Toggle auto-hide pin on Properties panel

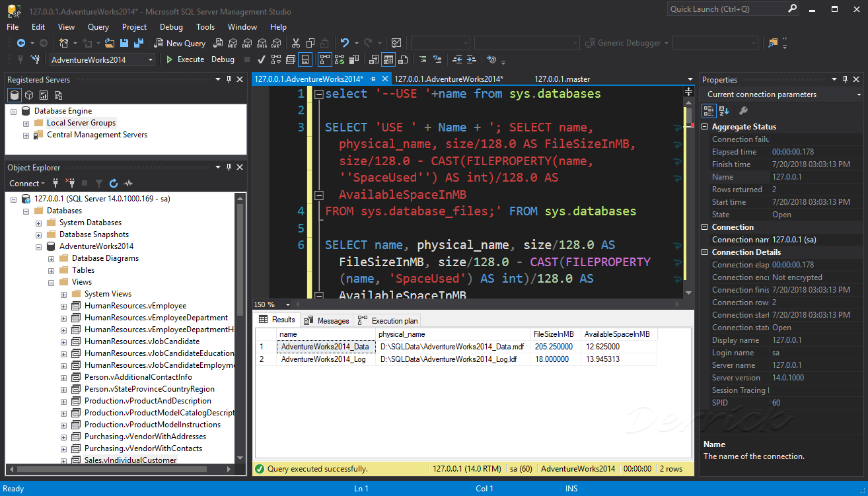point(845,79)
